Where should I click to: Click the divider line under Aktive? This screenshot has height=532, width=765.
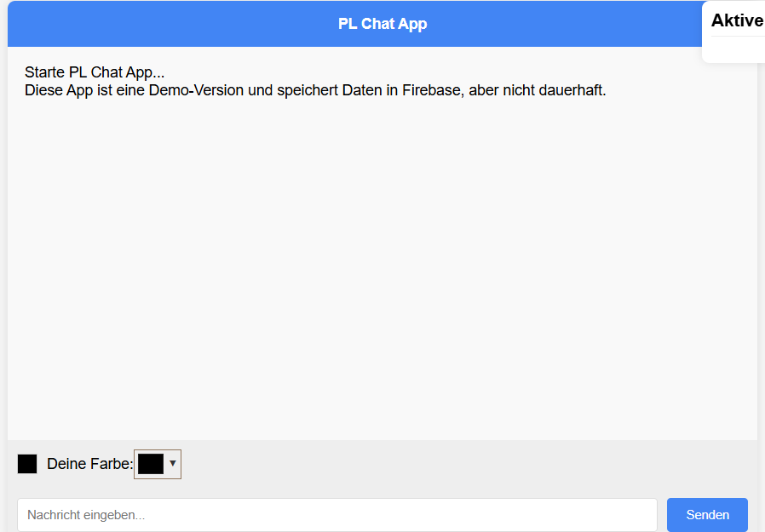coord(737,37)
